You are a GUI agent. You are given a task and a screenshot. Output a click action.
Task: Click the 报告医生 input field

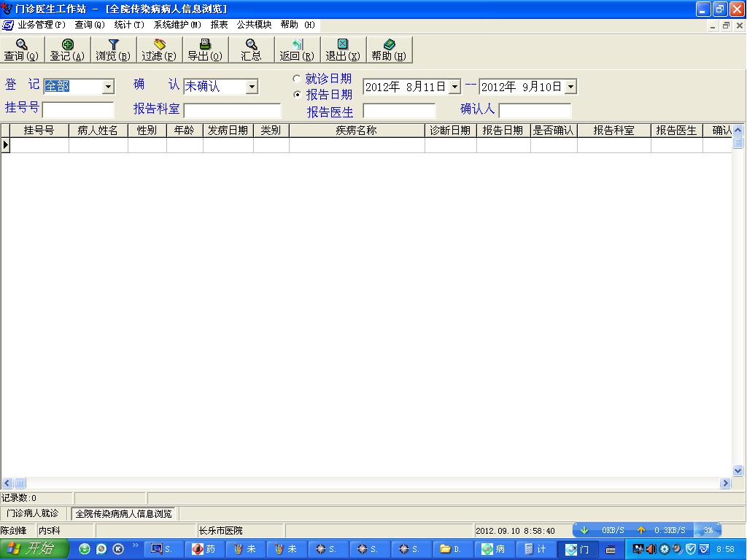(x=399, y=111)
